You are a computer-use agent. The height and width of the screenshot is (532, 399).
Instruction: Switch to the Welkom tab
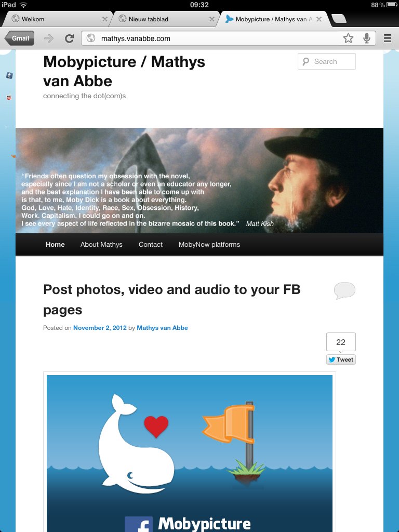(x=57, y=19)
